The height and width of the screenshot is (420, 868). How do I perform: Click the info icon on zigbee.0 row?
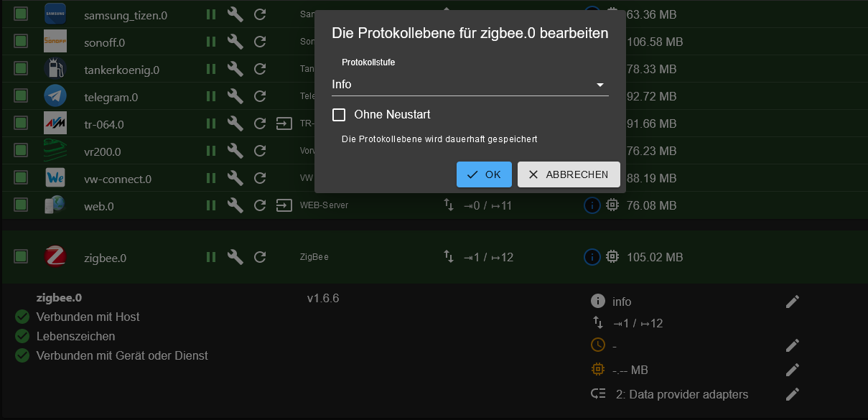[x=592, y=257]
